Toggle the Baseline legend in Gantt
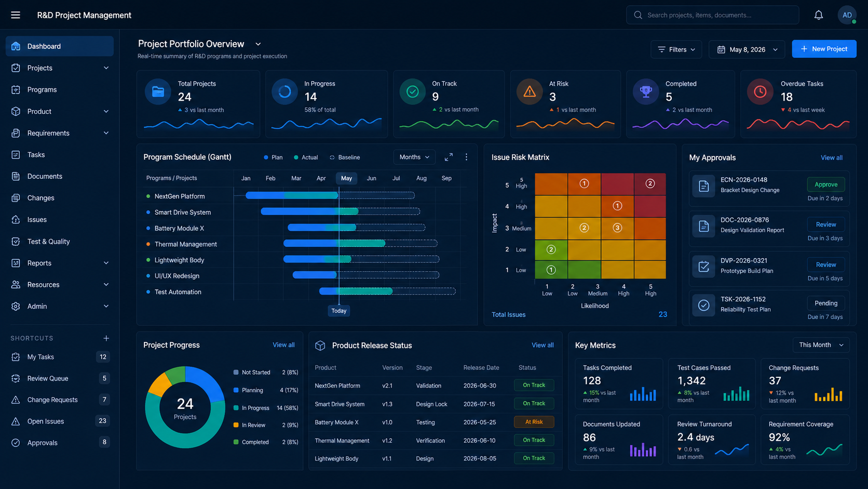The width and height of the screenshot is (868, 489). click(345, 157)
